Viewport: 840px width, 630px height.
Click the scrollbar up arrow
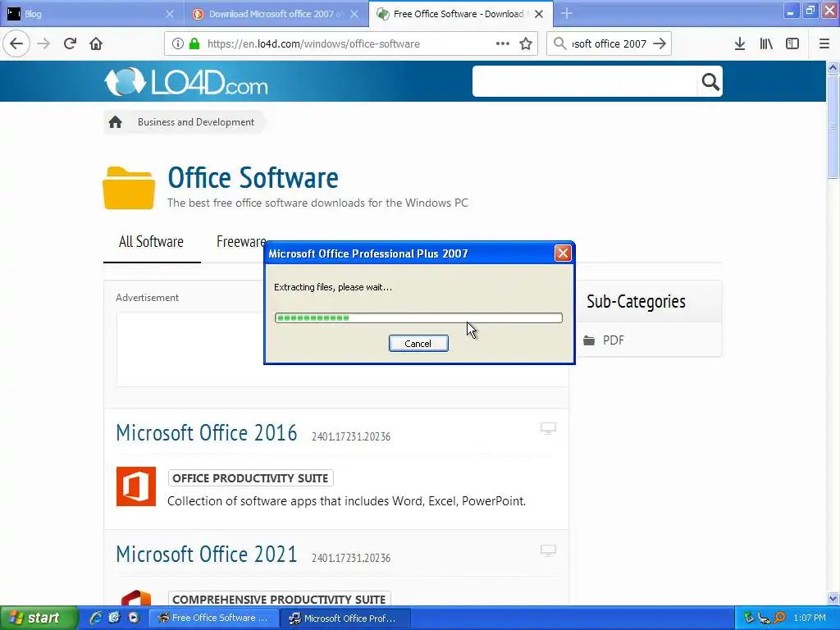[x=833, y=67]
